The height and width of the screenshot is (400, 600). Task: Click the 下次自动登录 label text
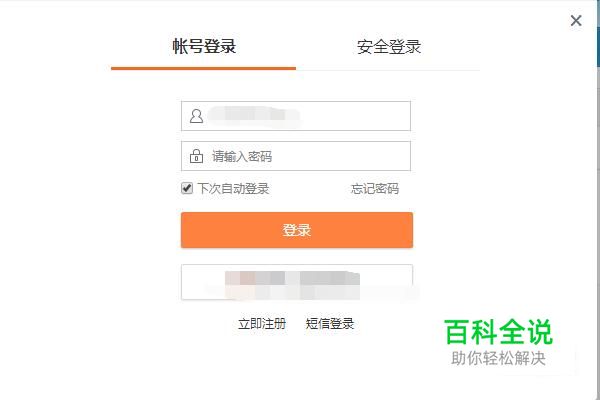coord(233,188)
